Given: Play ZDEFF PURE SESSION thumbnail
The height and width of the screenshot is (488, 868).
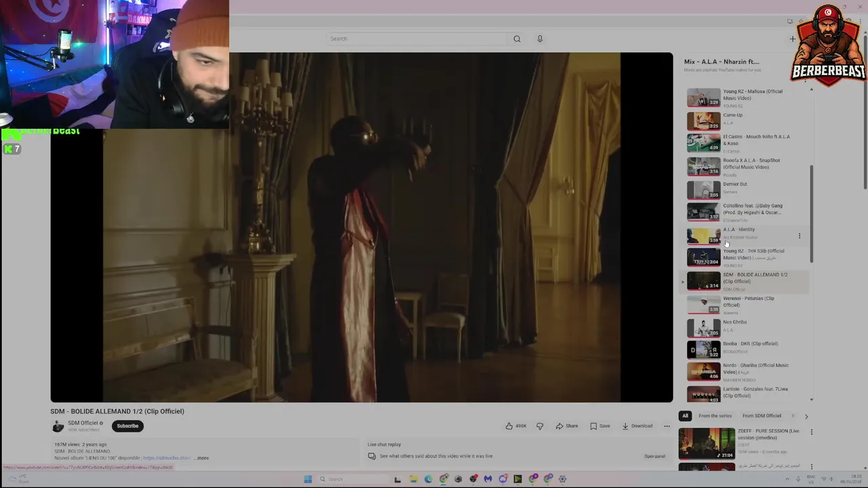Looking at the screenshot, I should (x=707, y=443).
